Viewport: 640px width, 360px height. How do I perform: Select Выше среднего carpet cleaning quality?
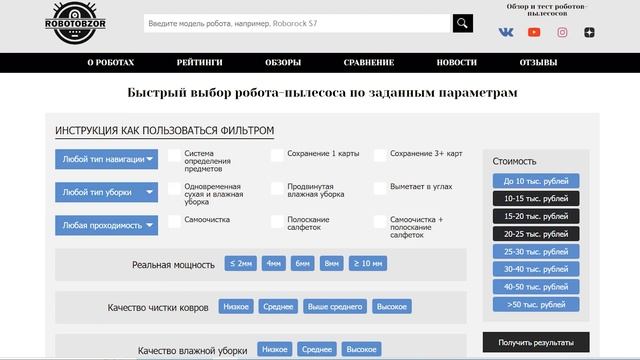coord(335,307)
